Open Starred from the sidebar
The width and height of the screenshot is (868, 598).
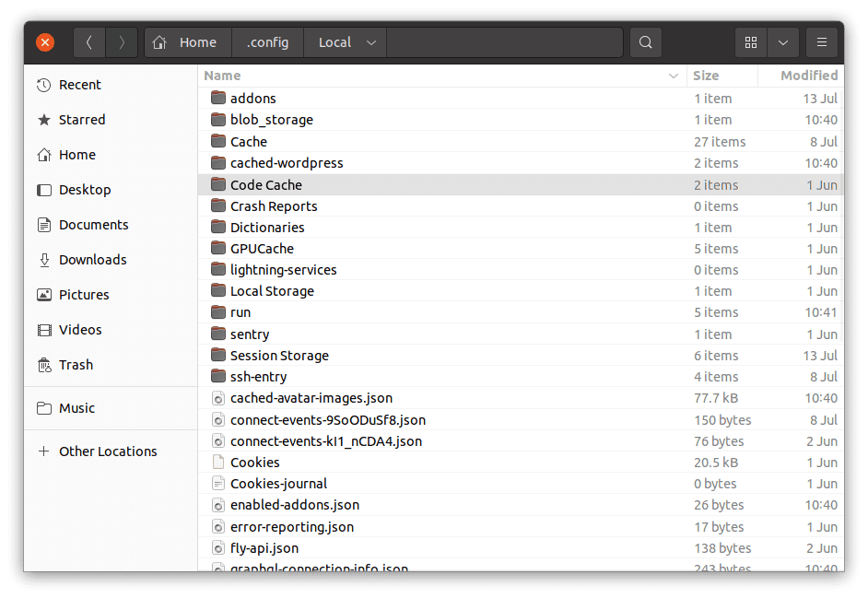pyautogui.click(x=79, y=119)
